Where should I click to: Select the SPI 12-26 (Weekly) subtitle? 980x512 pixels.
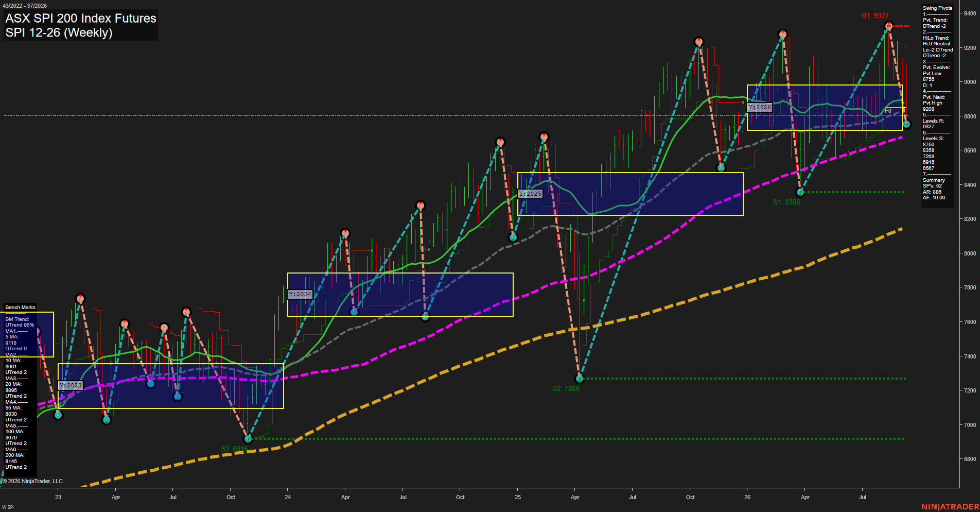pyautogui.click(x=59, y=32)
